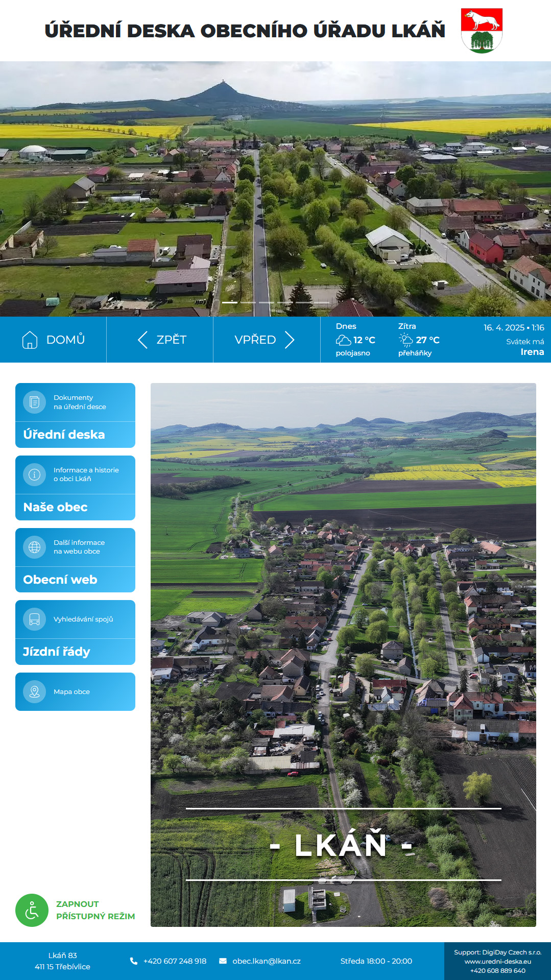
Task: Click the date and time '16. 4. 2025 • 1:16'
Action: pyautogui.click(x=514, y=328)
